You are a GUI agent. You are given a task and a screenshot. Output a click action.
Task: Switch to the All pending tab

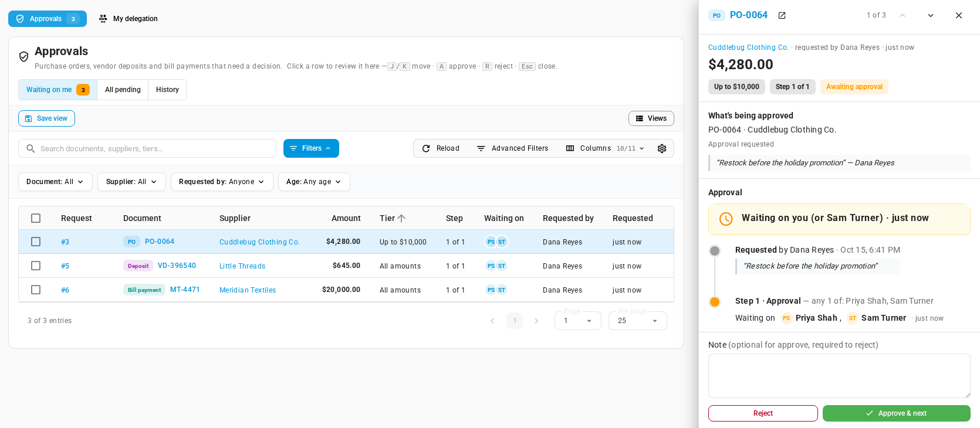(x=123, y=90)
